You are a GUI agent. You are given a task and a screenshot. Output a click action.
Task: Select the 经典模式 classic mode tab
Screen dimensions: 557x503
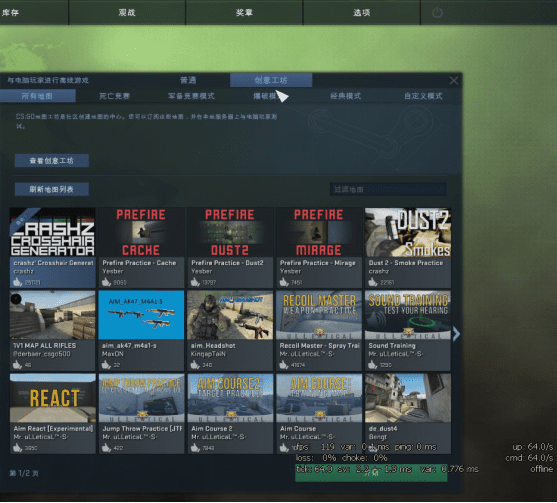346,96
